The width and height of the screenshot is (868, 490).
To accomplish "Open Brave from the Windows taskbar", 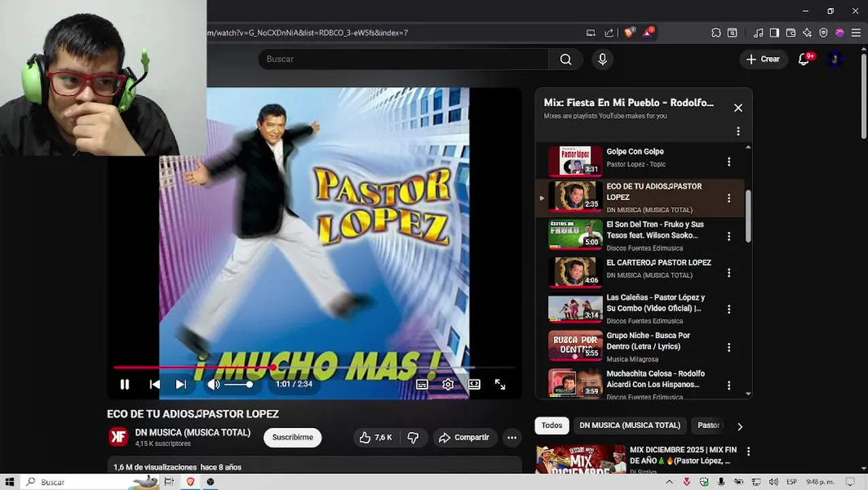I will point(190,482).
